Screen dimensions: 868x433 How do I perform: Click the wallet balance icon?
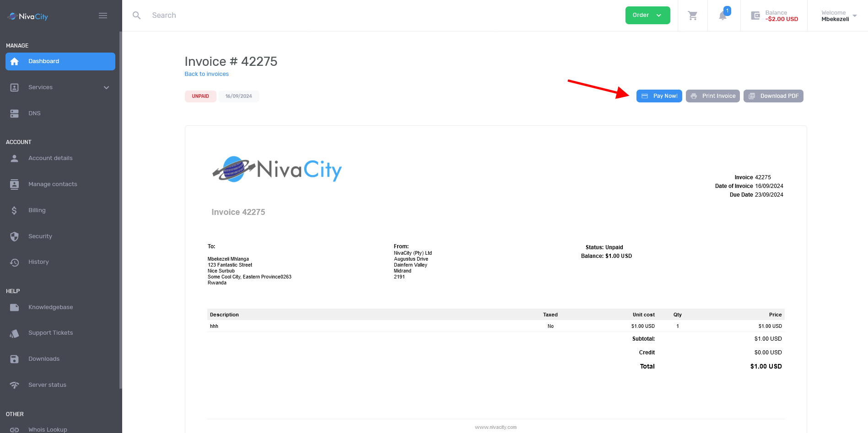coord(755,16)
